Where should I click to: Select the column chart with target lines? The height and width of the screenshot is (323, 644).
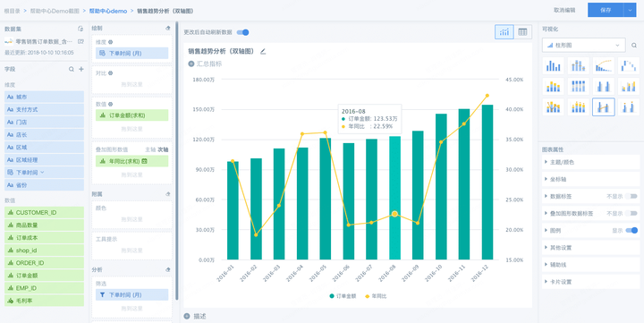(x=579, y=65)
